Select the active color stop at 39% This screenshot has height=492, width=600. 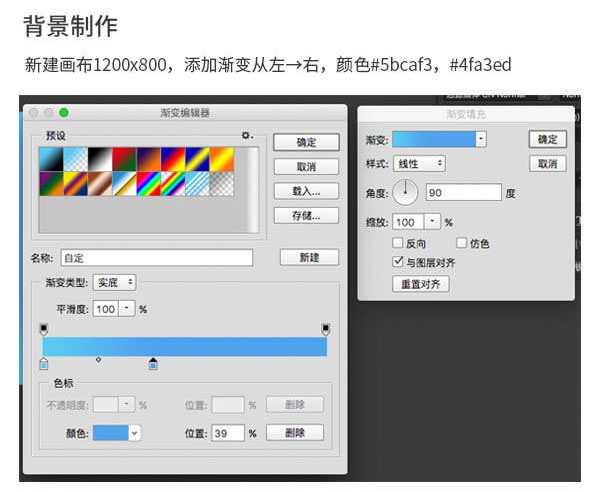(x=153, y=363)
